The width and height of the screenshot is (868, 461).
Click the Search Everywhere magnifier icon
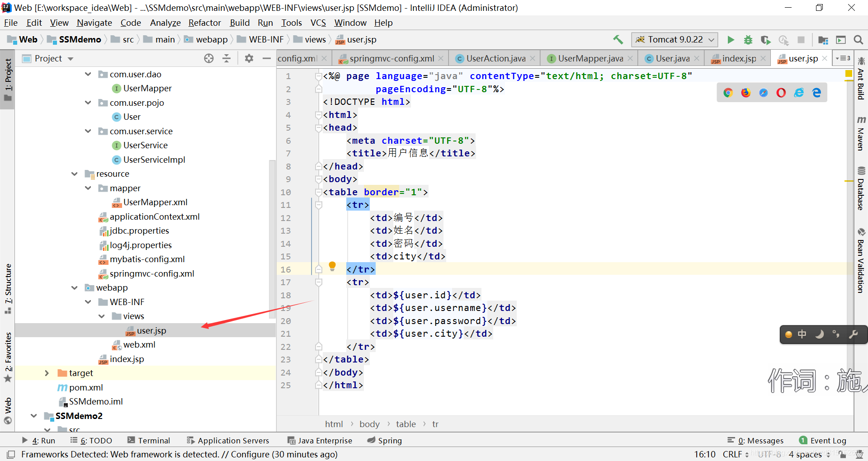[x=858, y=40]
